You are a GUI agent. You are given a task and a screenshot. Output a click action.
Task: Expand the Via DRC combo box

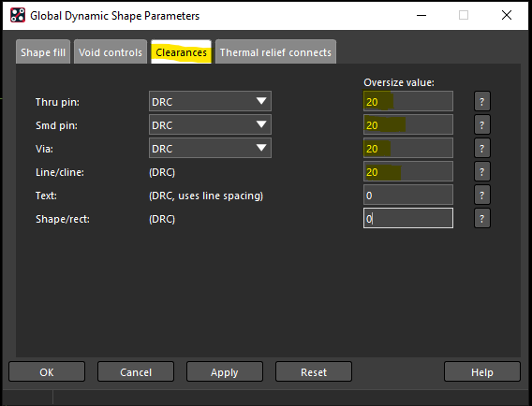pyautogui.click(x=210, y=148)
